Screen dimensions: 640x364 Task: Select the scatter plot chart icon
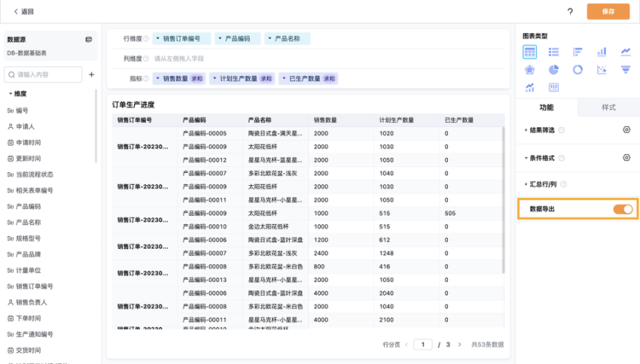click(x=602, y=70)
